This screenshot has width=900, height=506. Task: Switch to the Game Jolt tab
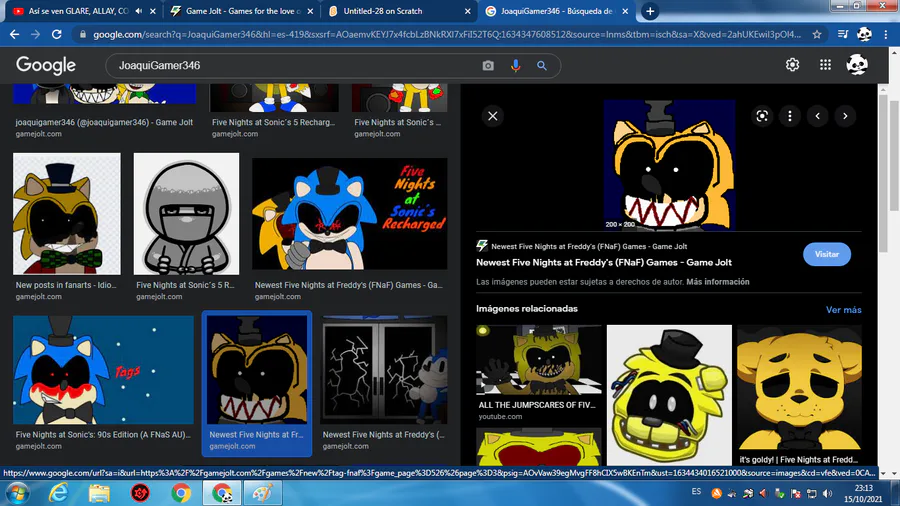pyautogui.click(x=241, y=11)
